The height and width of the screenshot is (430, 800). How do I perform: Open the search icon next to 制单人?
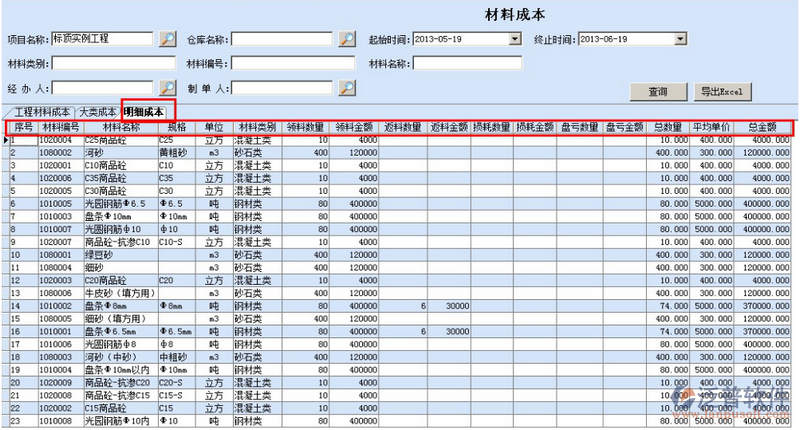[346, 88]
